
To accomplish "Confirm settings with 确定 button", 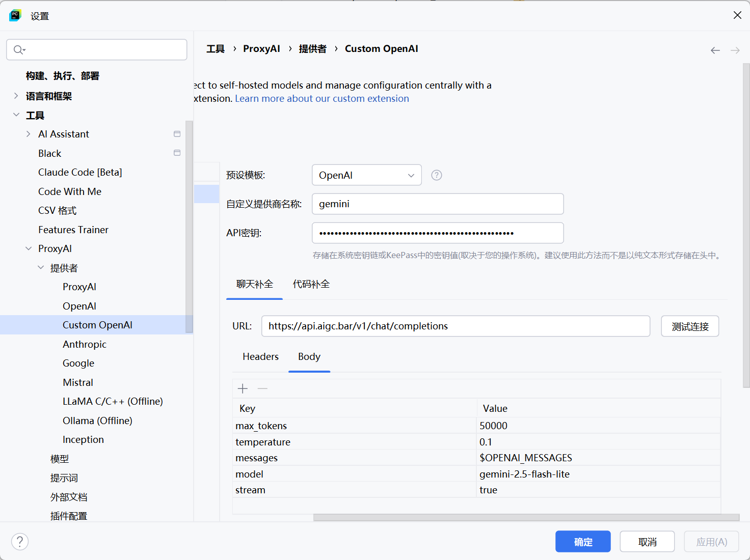I will pyautogui.click(x=583, y=542).
